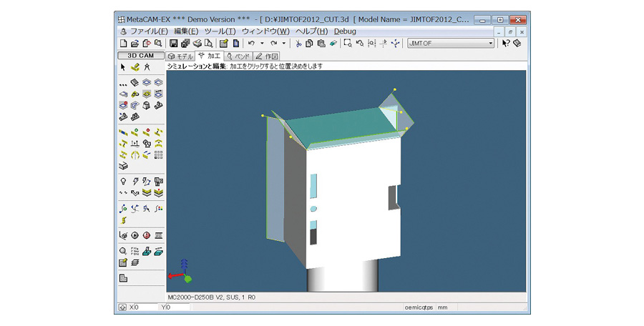
Task: Click the red stop simulation icon
Action: click(x=147, y=235)
